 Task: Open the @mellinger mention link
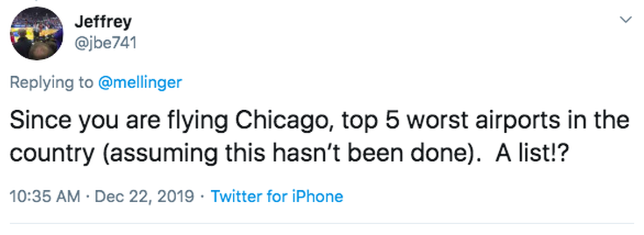coord(140,82)
